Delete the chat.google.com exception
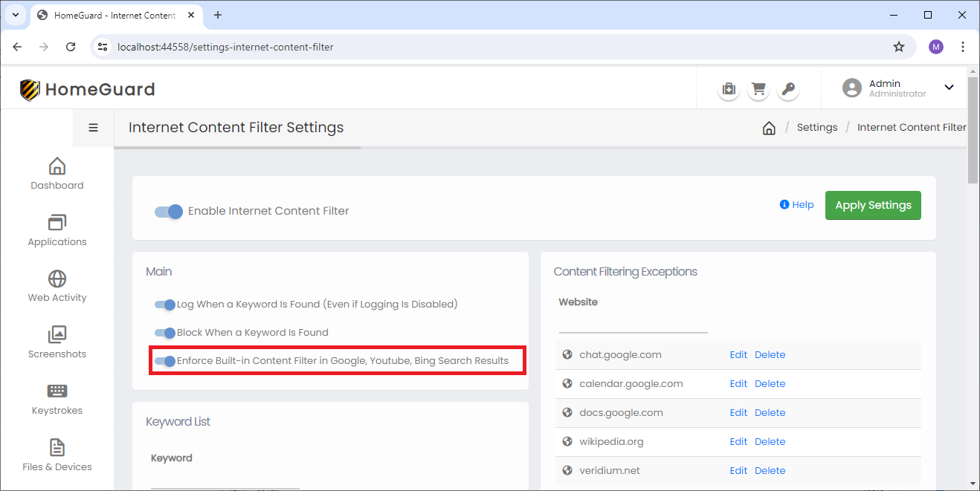The height and width of the screenshot is (491, 980). coord(770,354)
